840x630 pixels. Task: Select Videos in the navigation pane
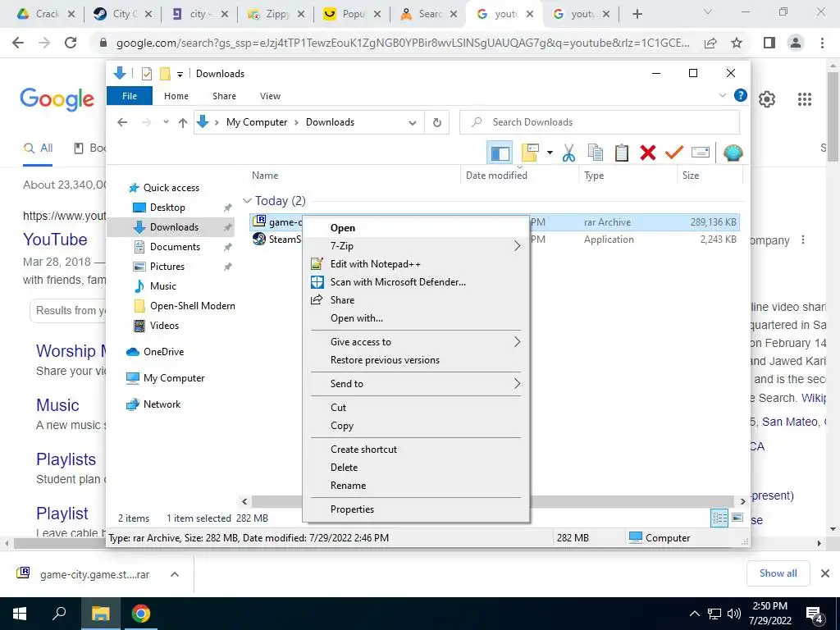pos(164,325)
